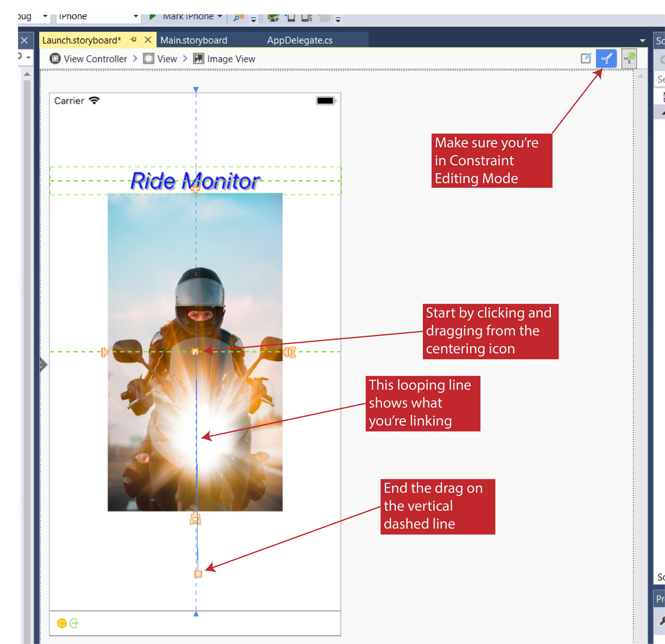
Task: Click the yellow view controller icon below the scene
Action: click(62, 623)
